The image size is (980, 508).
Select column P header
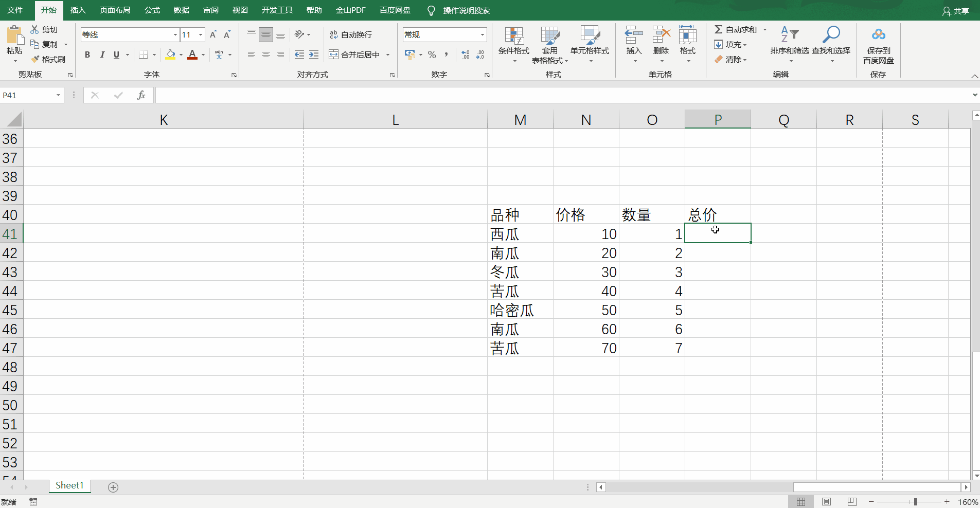(x=718, y=120)
